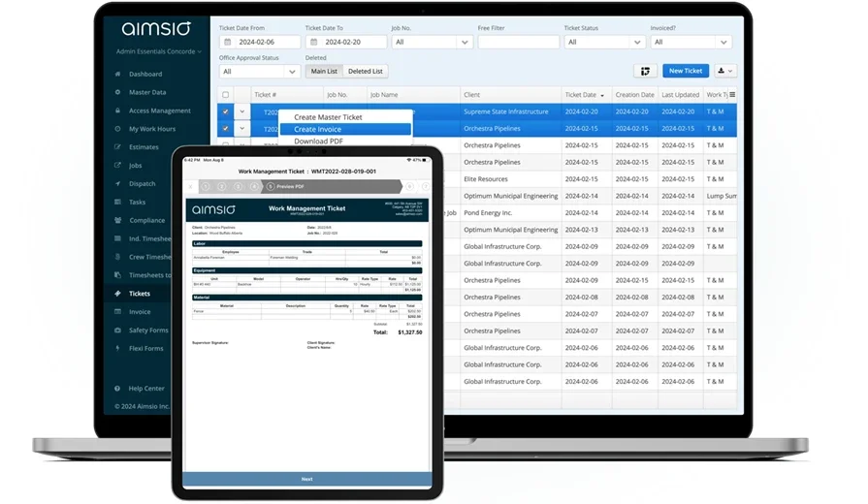Expand the Ticket Status dropdown
Image resolution: width=868 pixels, height=504 pixels.
coord(605,43)
